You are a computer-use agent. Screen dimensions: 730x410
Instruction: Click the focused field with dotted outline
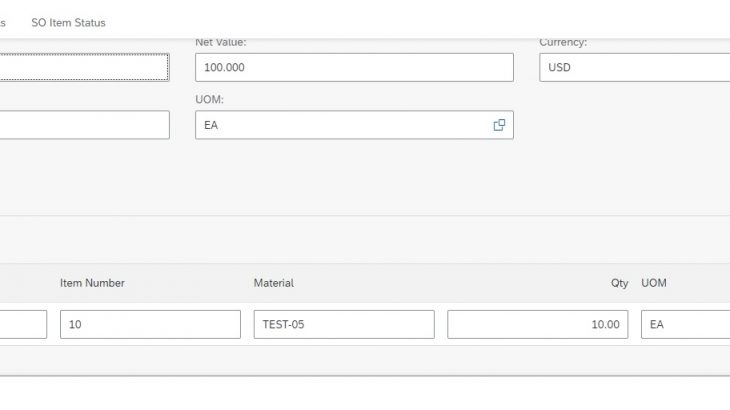pyautogui.click(x=84, y=67)
